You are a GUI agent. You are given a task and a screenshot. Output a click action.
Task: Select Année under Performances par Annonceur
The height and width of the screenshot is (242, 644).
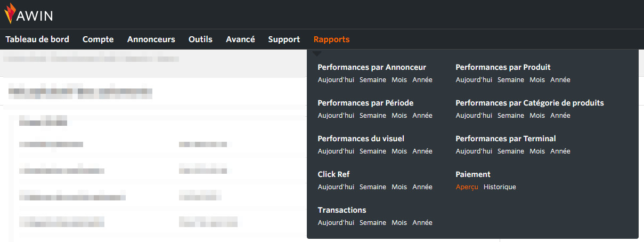422,80
